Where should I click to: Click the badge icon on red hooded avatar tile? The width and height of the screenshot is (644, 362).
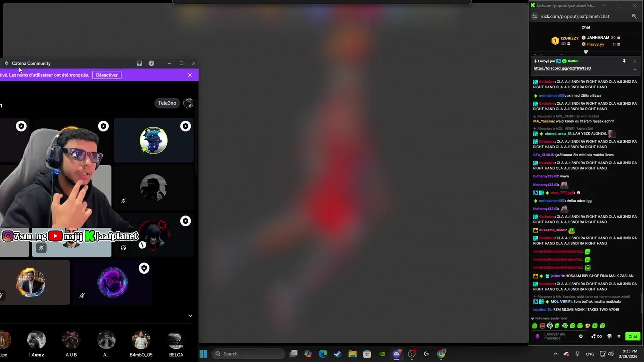click(x=186, y=221)
